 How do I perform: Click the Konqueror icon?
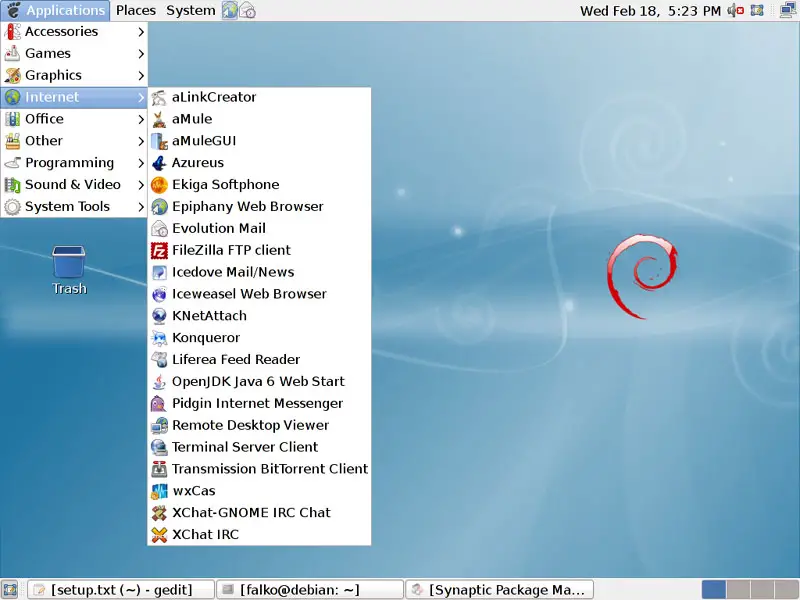[x=159, y=338]
